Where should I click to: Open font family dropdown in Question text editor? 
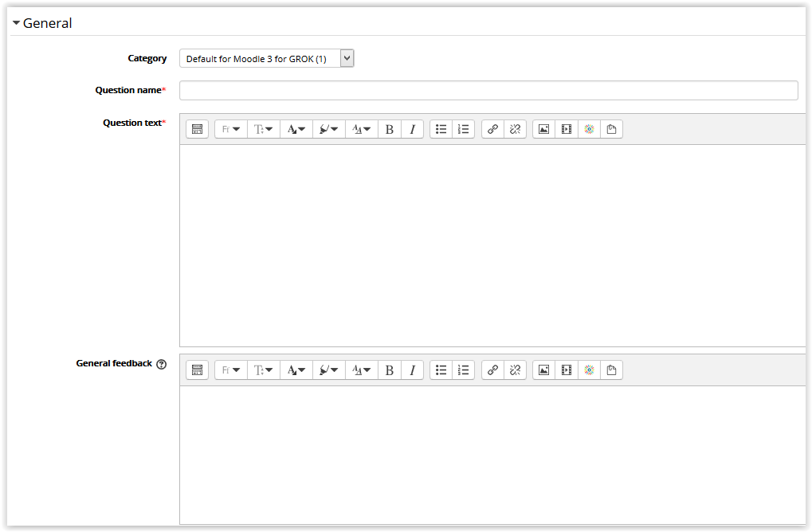click(x=231, y=129)
